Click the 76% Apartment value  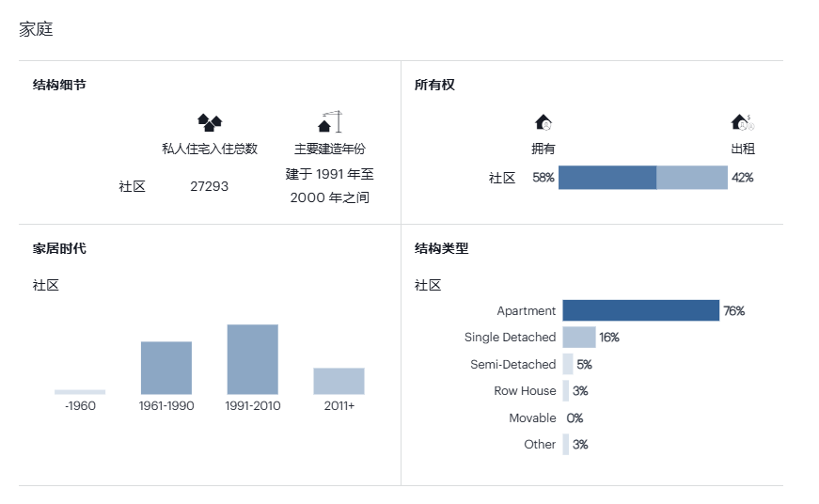click(x=733, y=310)
